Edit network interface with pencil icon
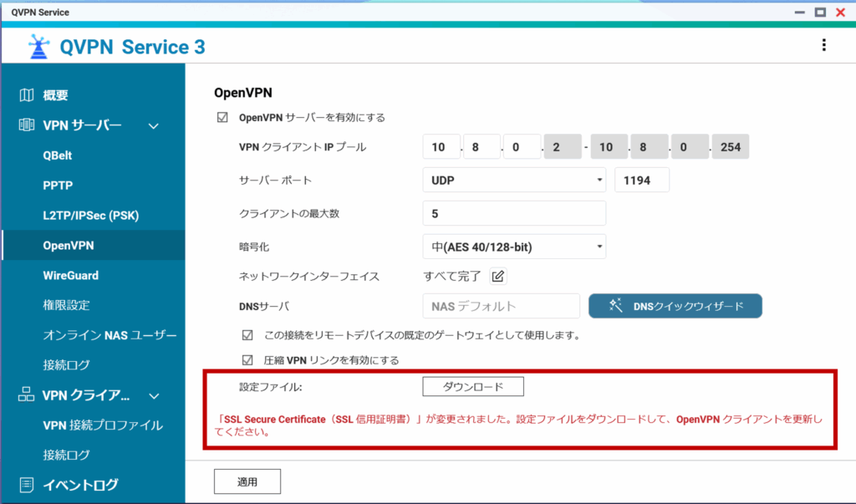 498,276
